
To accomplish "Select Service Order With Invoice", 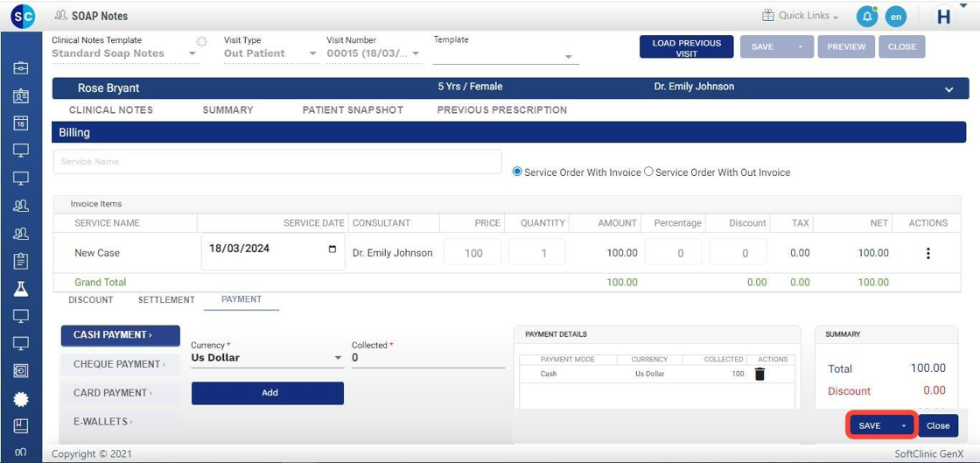I will pos(517,172).
